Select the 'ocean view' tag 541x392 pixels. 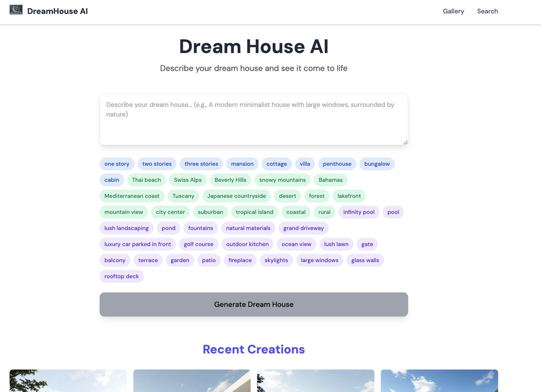tap(297, 244)
